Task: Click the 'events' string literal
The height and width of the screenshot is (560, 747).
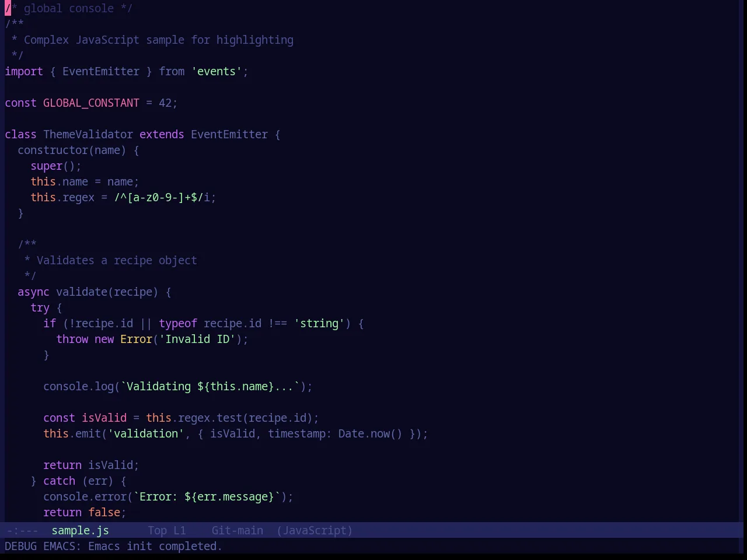Action: (217, 71)
